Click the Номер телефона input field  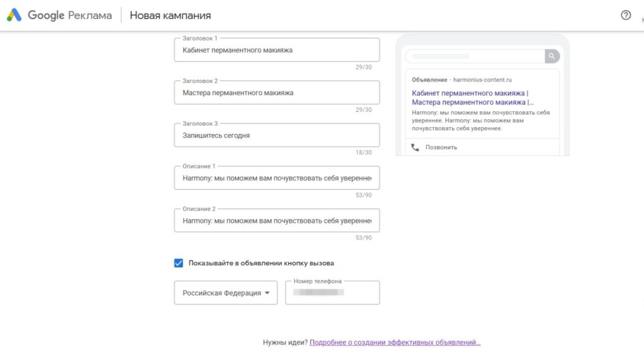(332, 292)
